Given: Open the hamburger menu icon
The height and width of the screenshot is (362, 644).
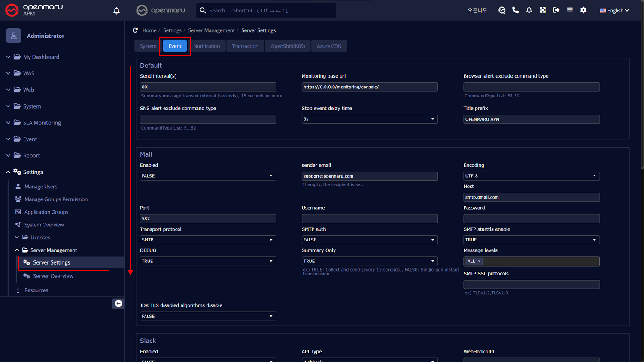Looking at the screenshot, I should click(570, 10).
